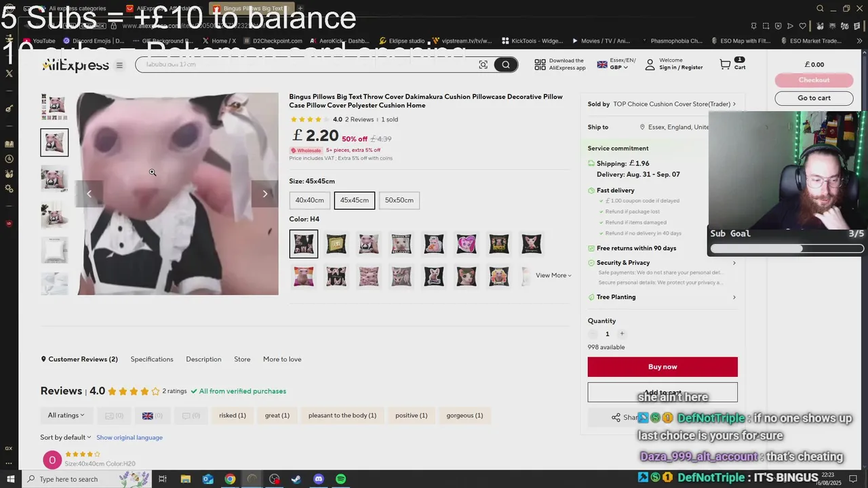Choose the pink heart cat color swatch

[x=466, y=243]
